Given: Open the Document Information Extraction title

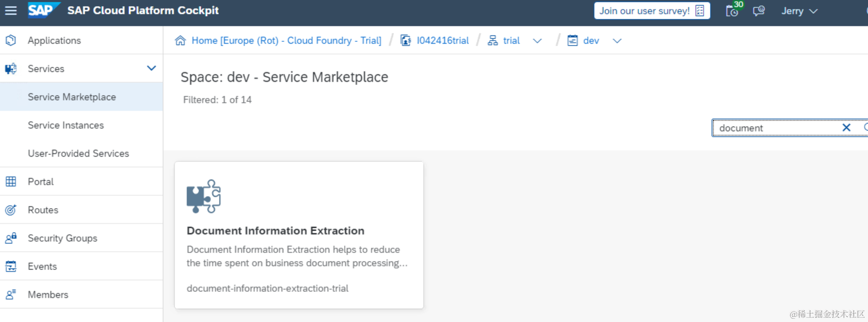Looking at the screenshot, I should (276, 231).
